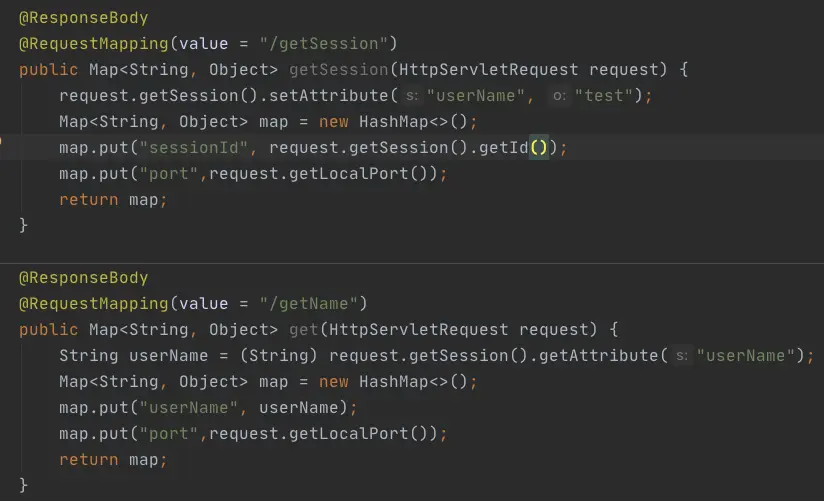
Task: Place cursor in highlighted parentheses after getId
Action: pyautogui.click(x=539, y=148)
